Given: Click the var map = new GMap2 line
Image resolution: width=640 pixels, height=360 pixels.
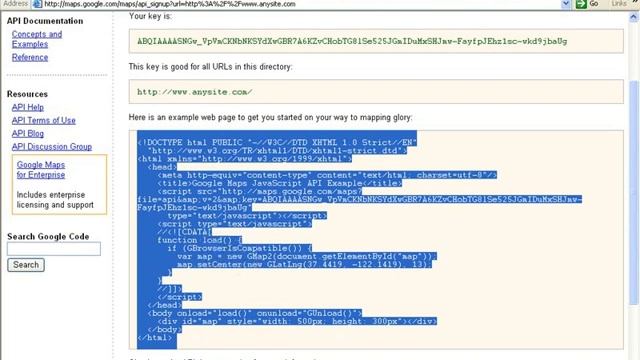Looking at the screenshot, I should [x=307, y=256].
